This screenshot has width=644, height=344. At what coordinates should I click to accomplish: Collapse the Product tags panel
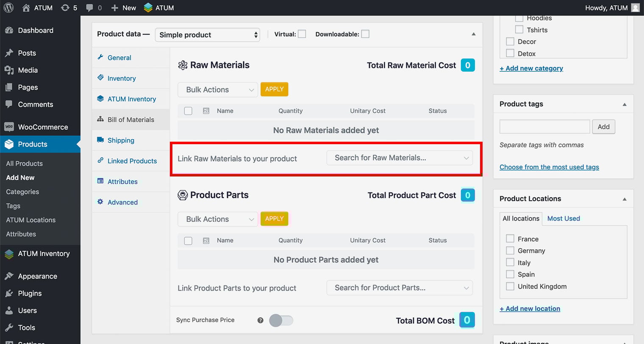(x=624, y=104)
